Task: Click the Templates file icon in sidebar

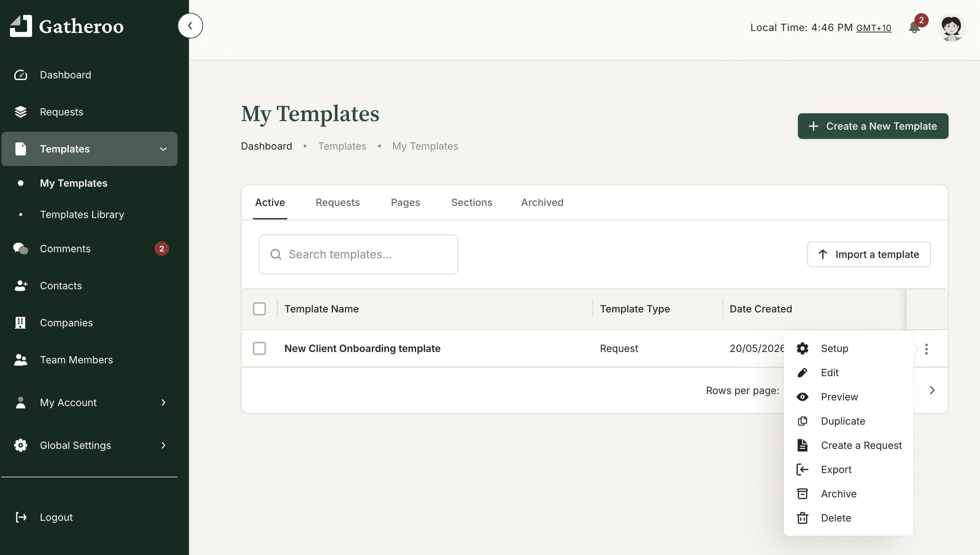Action: click(x=21, y=149)
